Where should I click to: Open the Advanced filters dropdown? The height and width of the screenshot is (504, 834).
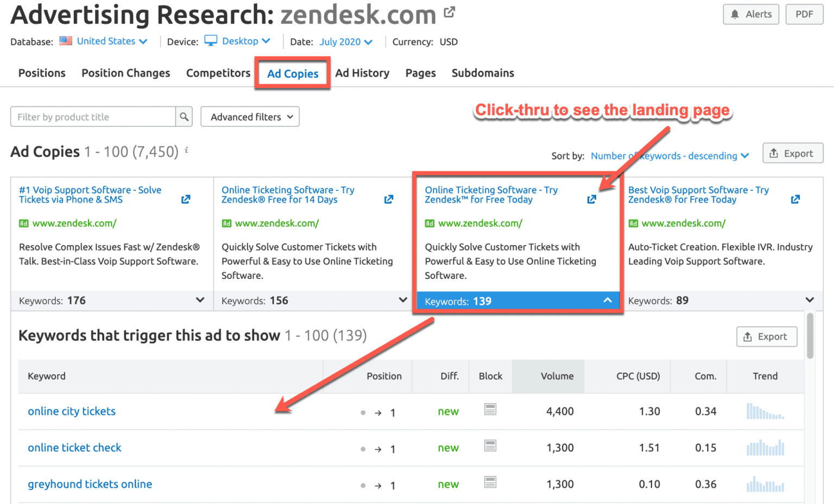click(x=250, y=116)
